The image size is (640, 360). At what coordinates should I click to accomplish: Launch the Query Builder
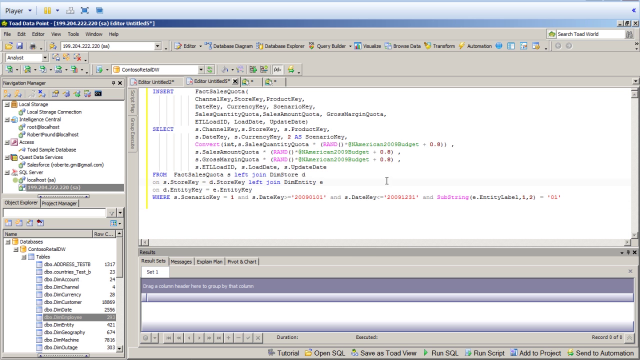(327, 46)
